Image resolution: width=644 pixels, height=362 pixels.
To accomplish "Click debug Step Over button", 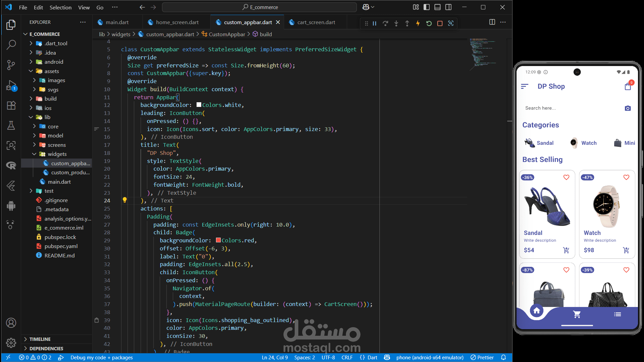I will pyautogui.click(x=385, y=23).
